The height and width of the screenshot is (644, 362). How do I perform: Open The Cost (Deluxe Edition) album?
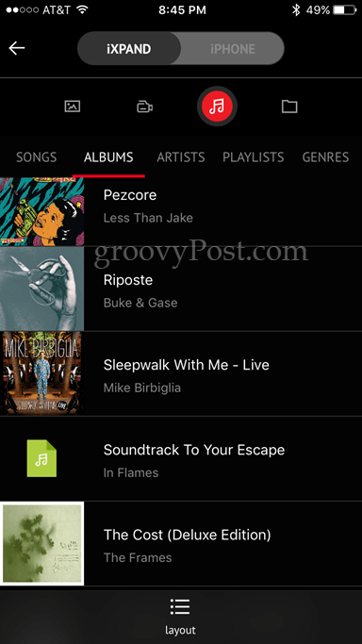181,543
